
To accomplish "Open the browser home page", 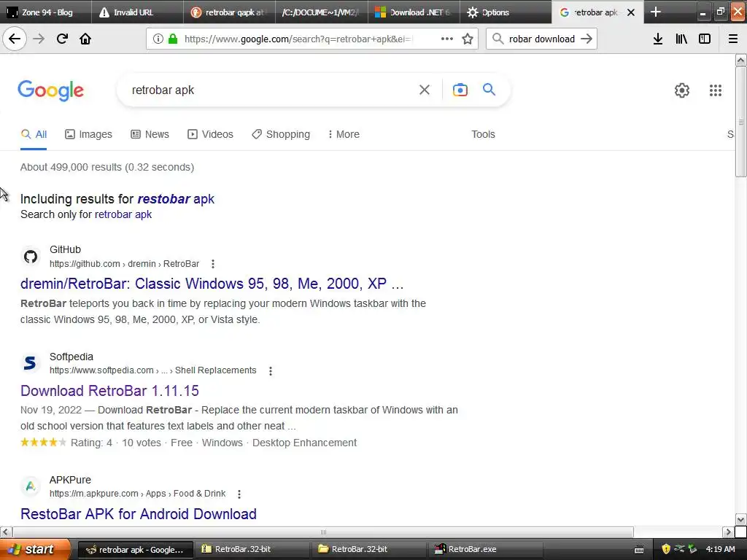I will click(85, 39).
